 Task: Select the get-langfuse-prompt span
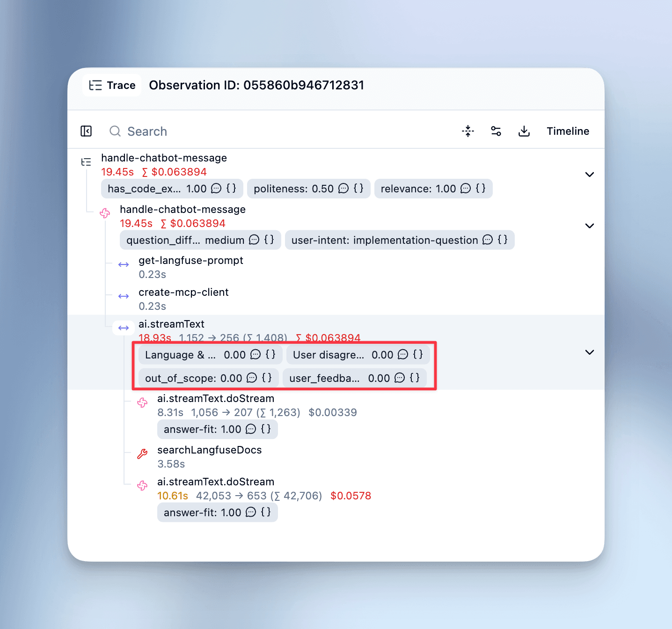[x=190, y=261]
